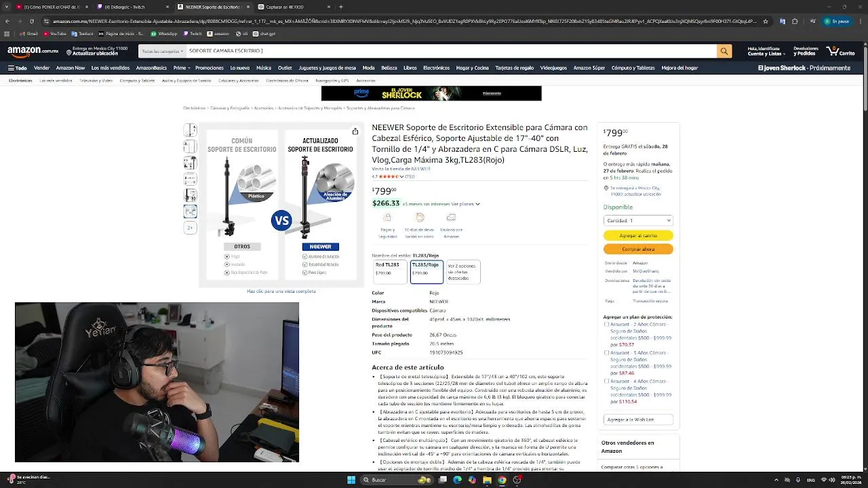Click the share icon above product image

pyautogui.click(x=355, y=131)
